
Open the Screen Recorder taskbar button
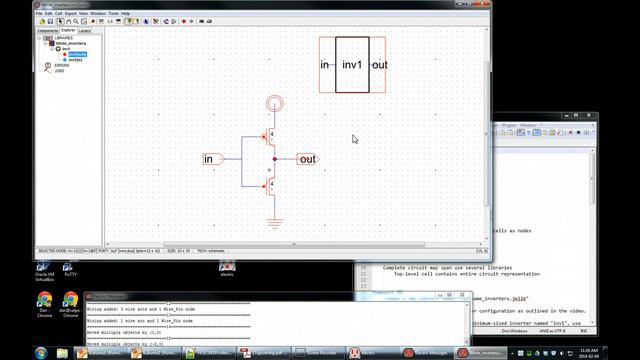(319, 353)
